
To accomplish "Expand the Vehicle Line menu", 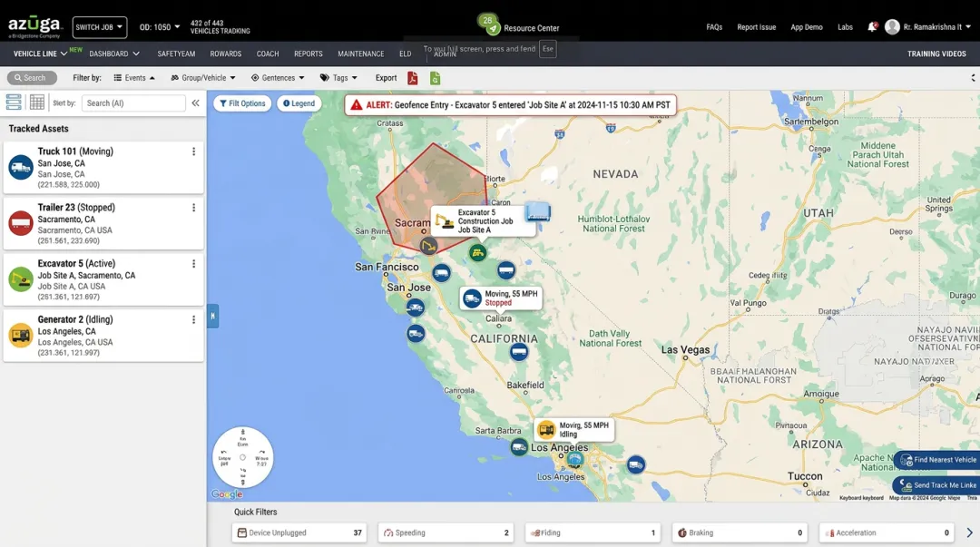I will point(40,54).
